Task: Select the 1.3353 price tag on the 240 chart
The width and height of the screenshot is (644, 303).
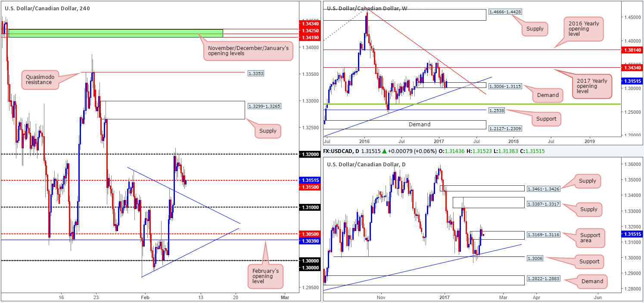Action: 255,73
